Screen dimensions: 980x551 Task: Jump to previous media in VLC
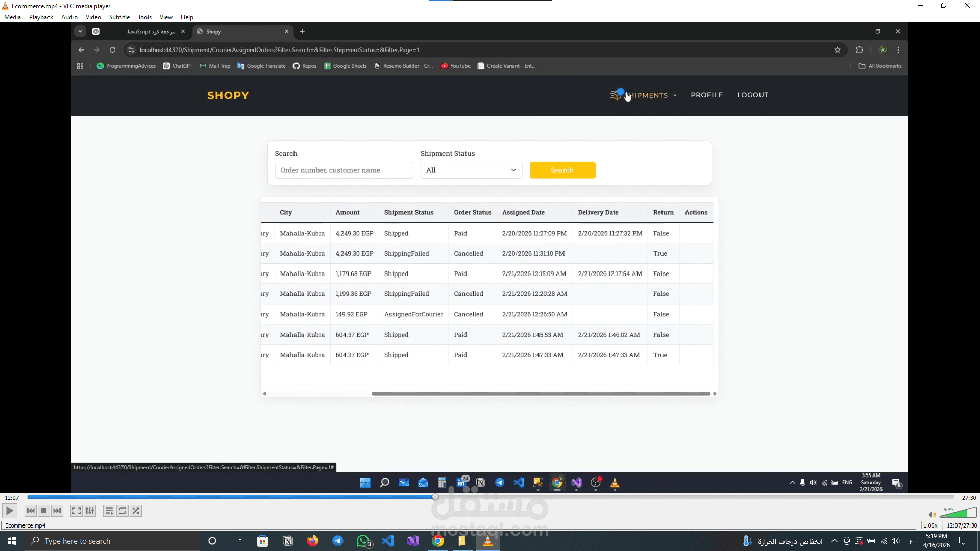point(31,511)
